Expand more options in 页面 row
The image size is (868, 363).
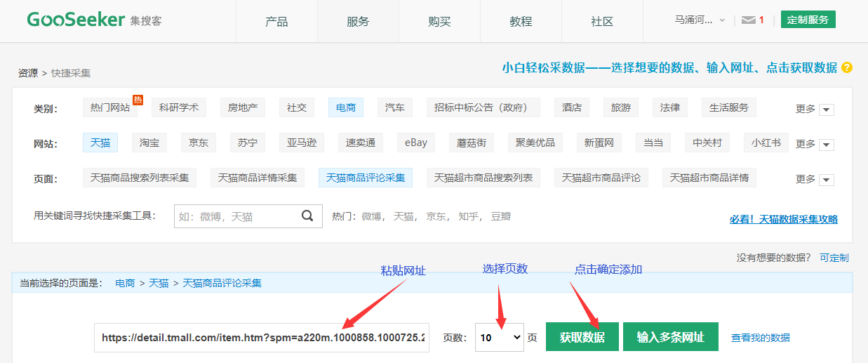pyautogui.click(x=815, y=179)
